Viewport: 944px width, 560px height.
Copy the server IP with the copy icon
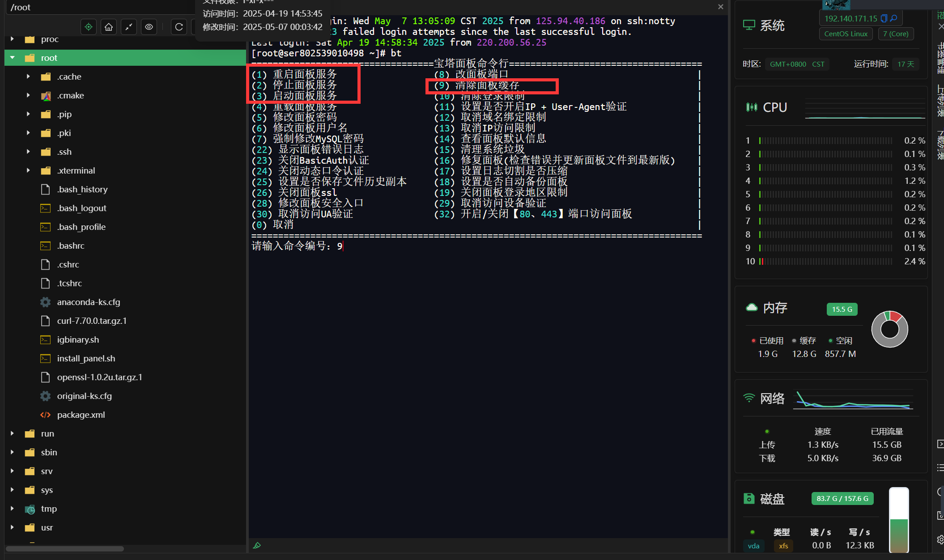[884, 18]
